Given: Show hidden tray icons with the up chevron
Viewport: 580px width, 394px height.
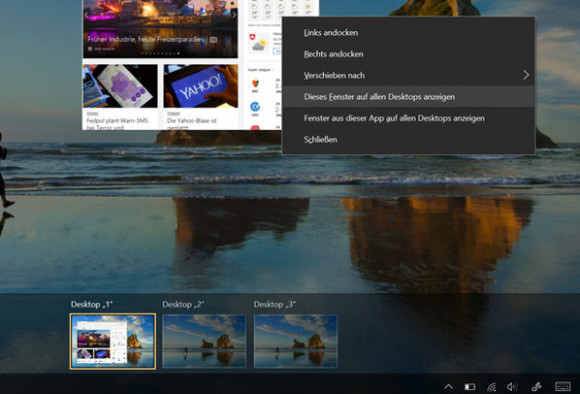Looking at the screenshot, I should 448,387.
